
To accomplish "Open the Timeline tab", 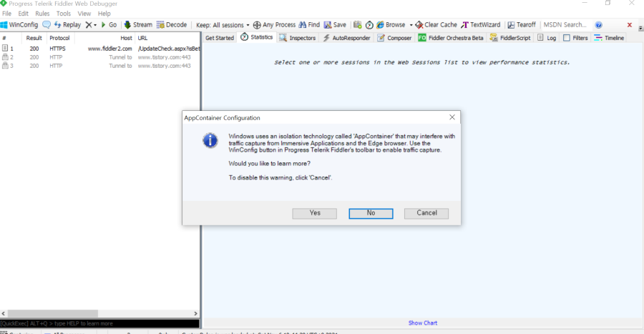I will pos(609,38).
